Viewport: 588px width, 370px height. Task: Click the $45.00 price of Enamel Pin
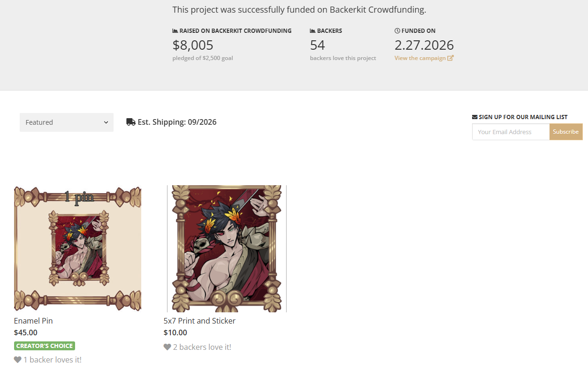tap(26, 332)
